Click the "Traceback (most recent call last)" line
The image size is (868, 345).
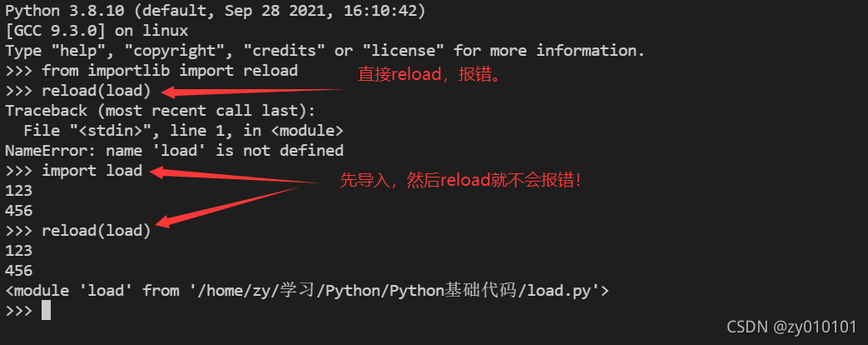pyautogui.click(x=160, y=111)
